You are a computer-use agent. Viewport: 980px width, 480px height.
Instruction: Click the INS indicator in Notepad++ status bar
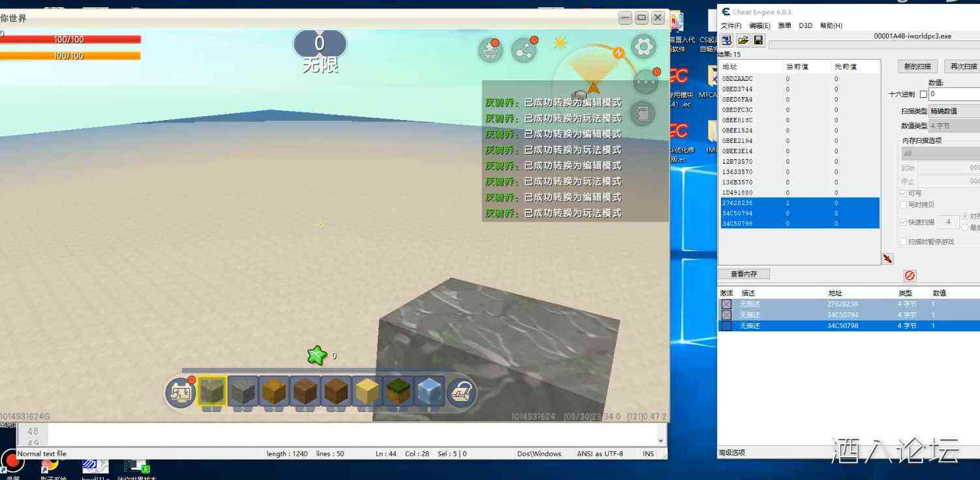click(648, 454)
